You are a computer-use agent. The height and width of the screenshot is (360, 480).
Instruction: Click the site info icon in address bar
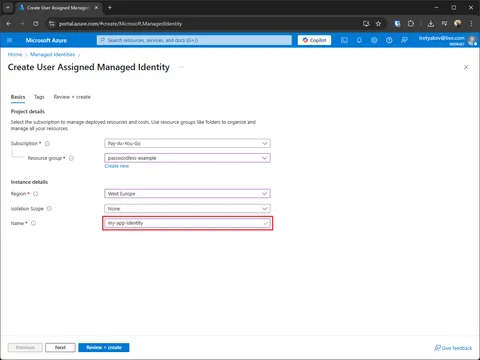(x=51, y=24)
